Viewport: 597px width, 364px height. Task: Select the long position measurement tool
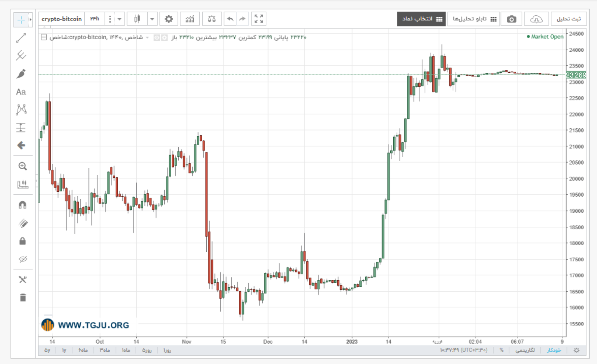[x=21, y=127]
